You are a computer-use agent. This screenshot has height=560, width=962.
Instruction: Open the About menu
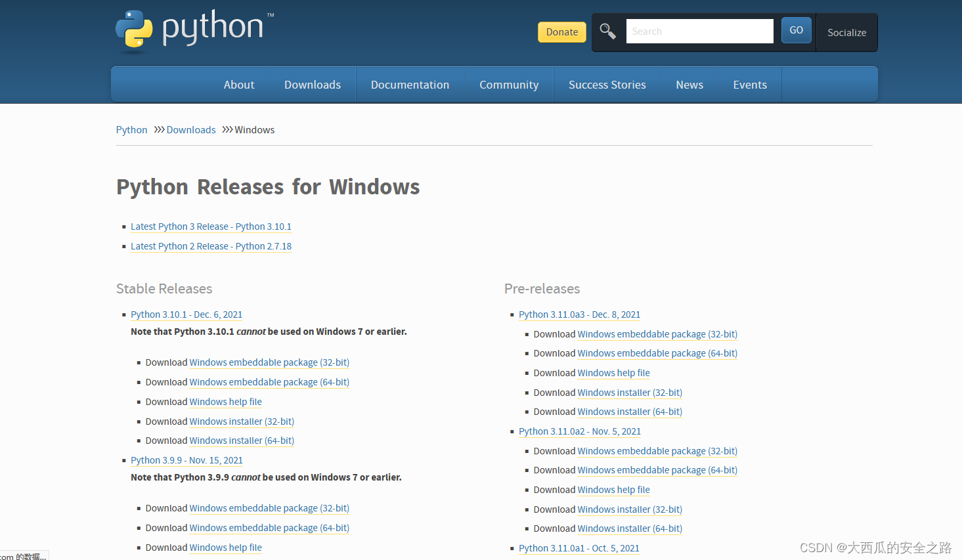[x=238, y=84]
